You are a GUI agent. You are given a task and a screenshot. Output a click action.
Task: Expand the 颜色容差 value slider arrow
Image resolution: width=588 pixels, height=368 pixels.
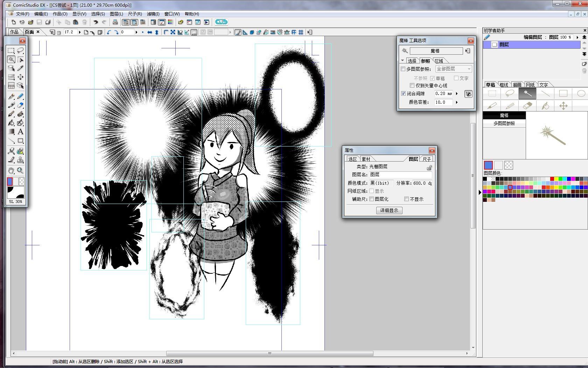click(457, 102)
